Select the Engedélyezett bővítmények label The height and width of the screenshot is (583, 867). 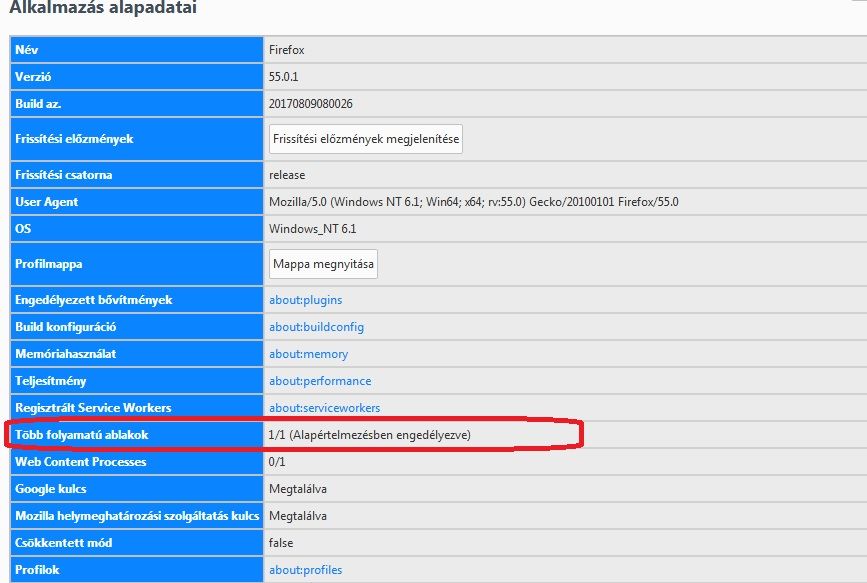[94, 300]
